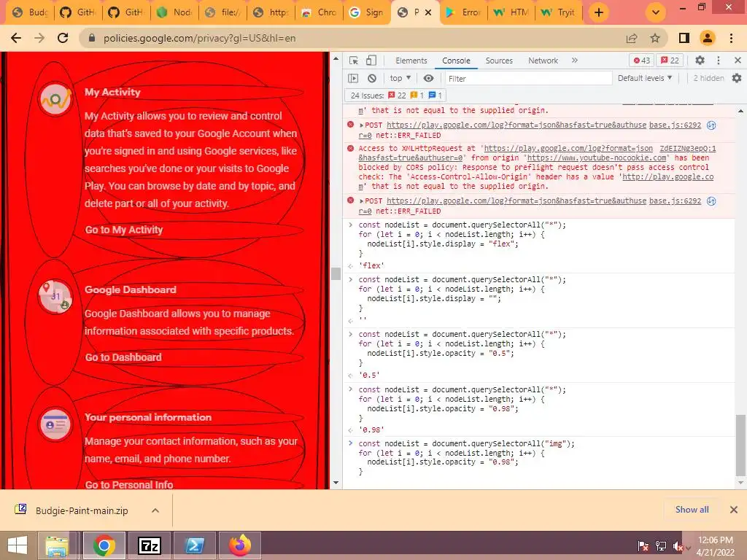Open Firefox from the taskbar
747x560 pixels.
(x=239, y=545)
